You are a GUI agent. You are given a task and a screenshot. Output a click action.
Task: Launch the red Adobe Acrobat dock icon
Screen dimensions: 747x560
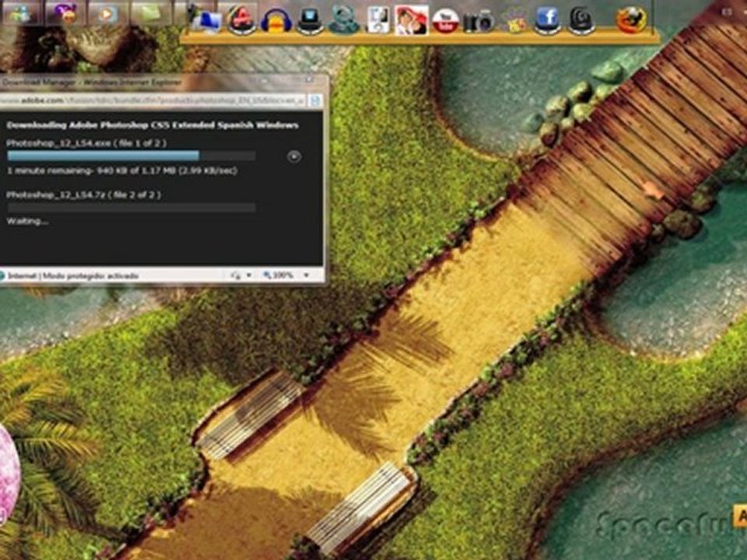[241, 20]
